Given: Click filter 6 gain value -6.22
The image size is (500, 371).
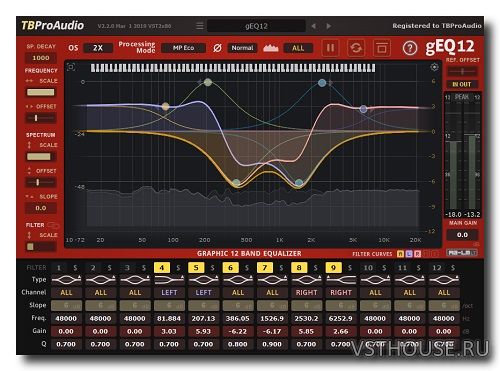Looking at the screenshot, I should point(238,331).
